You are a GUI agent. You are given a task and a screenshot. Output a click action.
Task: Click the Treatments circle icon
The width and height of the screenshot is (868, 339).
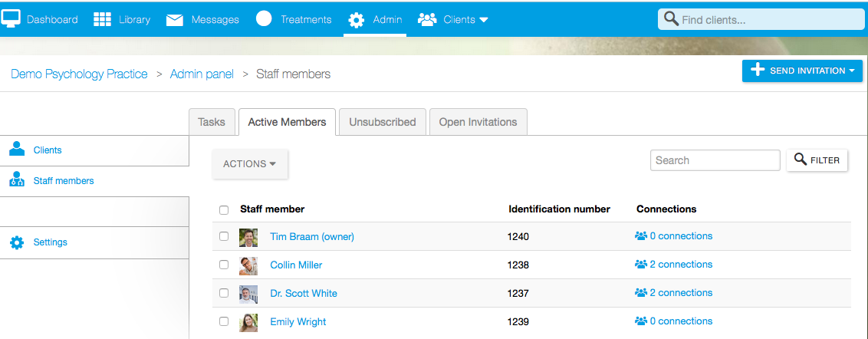[264, 19]
